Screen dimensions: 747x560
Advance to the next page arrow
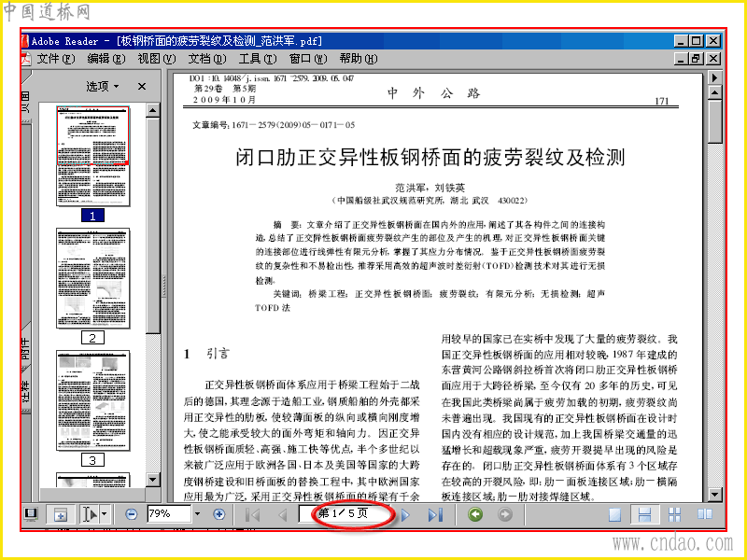click(405, 515)
